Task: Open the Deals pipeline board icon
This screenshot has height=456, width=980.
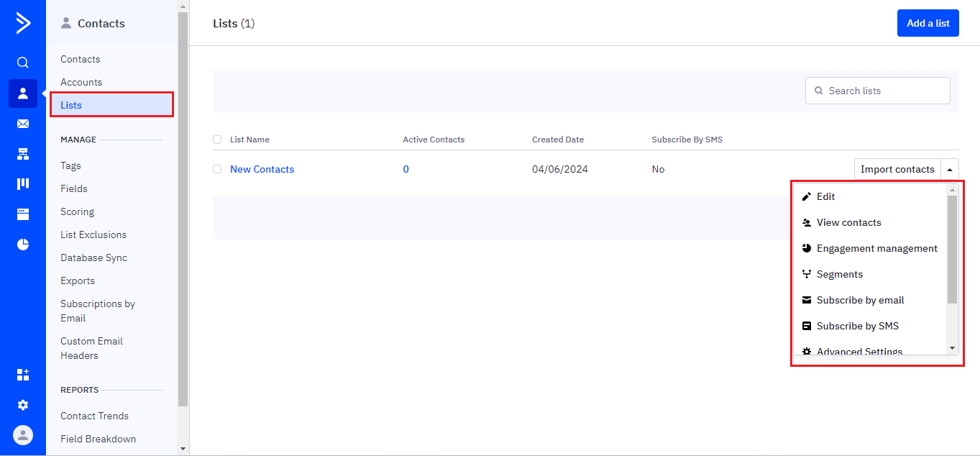Action: click(x=23, y=184)
